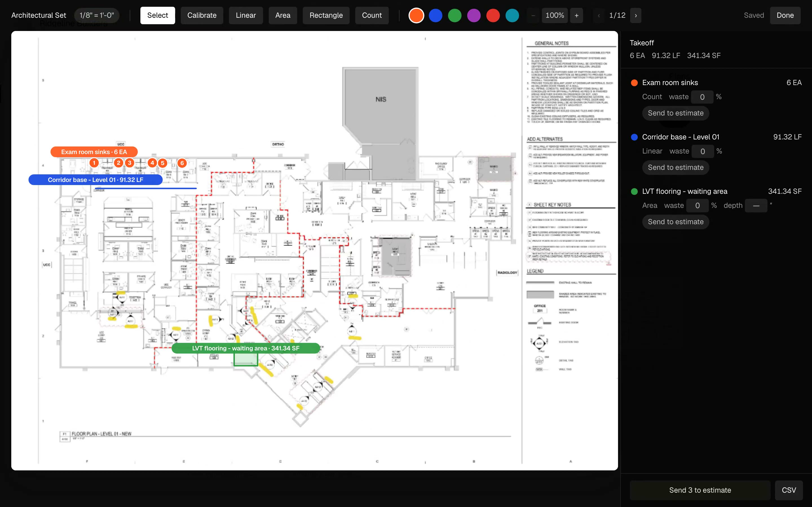Activate the Area measurement tool
This screenshot has width=812, height=507.
[283, 15]
